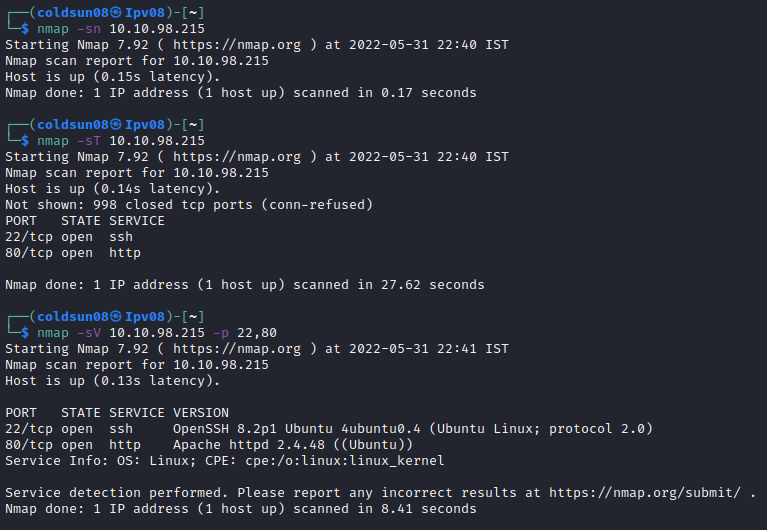Click the "-sn" flag in the first command
Screen dimensions: 767x530
click(85, 29)
